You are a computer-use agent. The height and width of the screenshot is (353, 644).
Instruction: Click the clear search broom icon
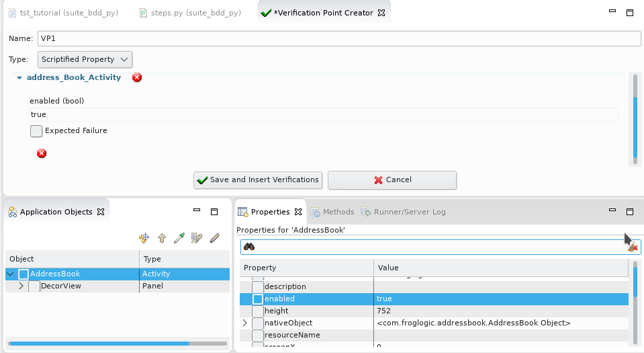coord(632,247)
